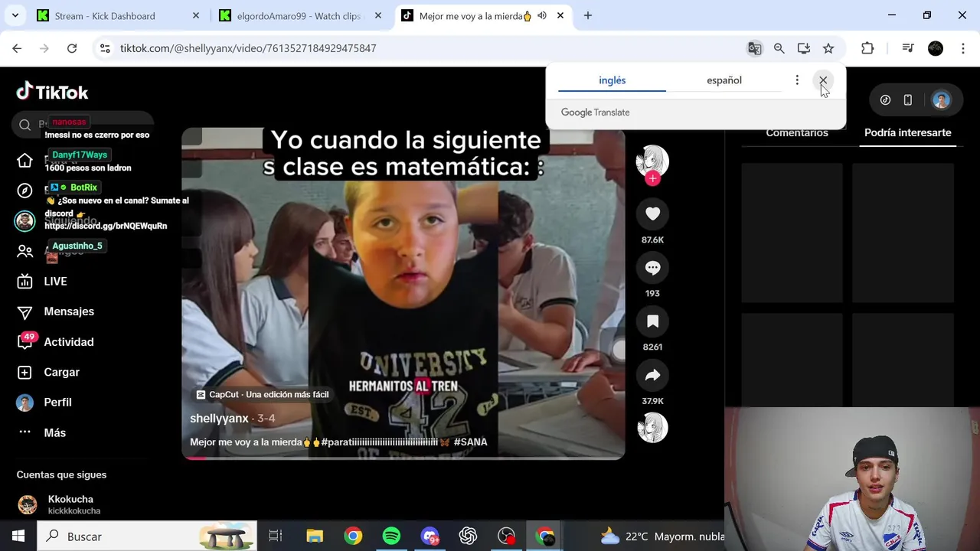Share video using arrow icon
This screenshot has width=980, height=551.
tap(652, 375)
